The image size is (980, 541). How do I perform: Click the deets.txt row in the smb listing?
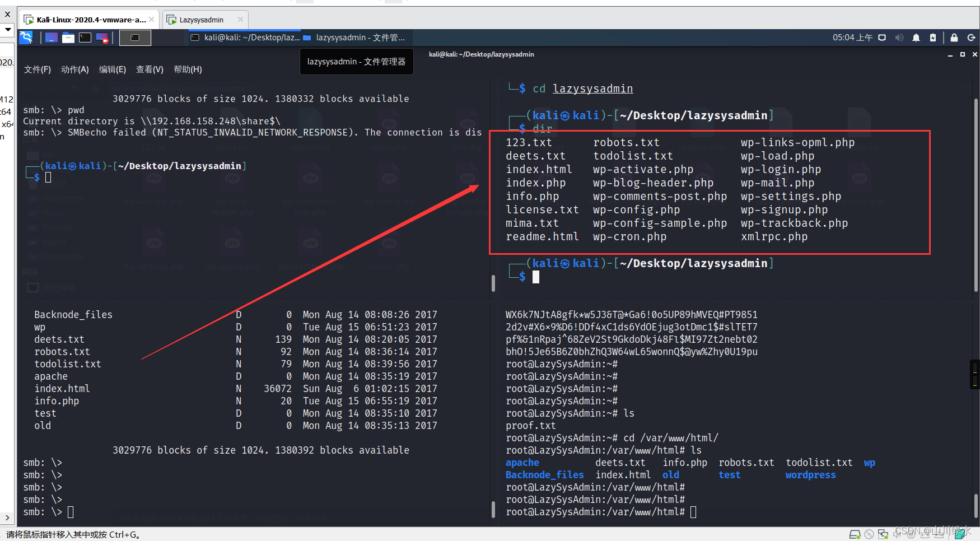236,339
